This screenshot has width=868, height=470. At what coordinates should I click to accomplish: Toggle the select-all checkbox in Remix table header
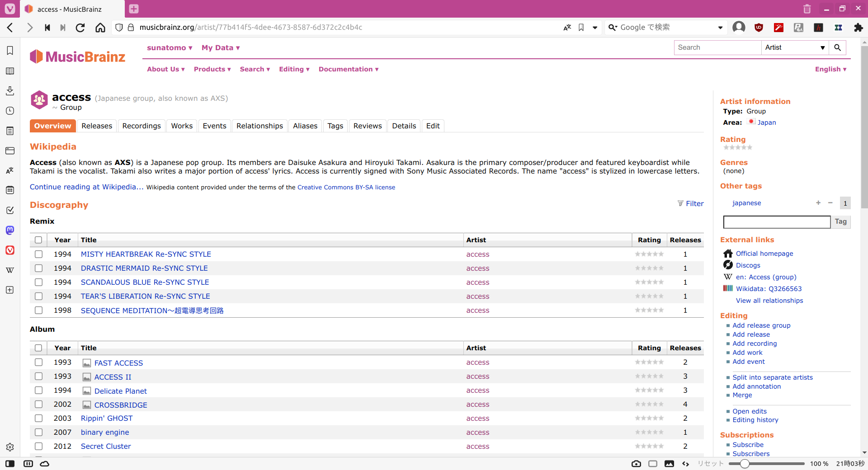[x=38, y=240]
